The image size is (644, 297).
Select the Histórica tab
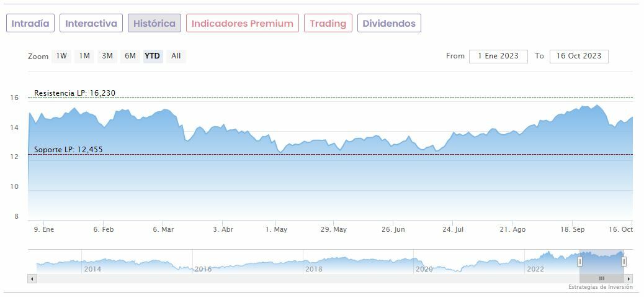(154, 24)
